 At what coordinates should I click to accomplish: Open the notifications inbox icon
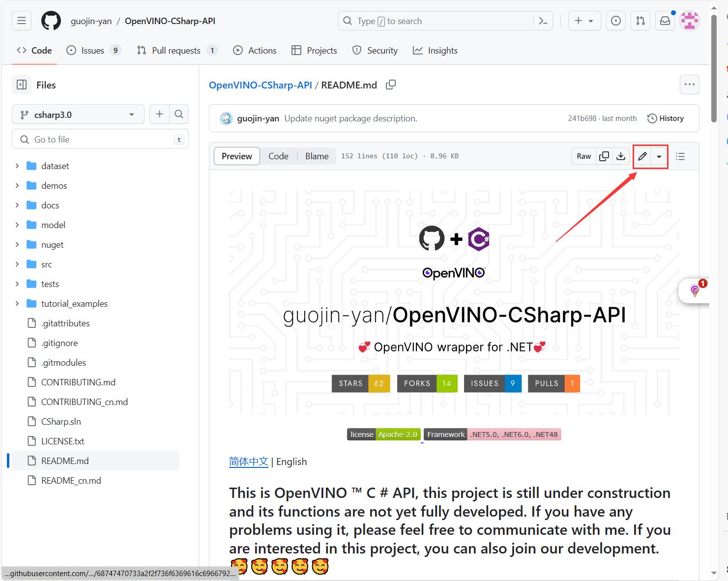tap(665, 21)
